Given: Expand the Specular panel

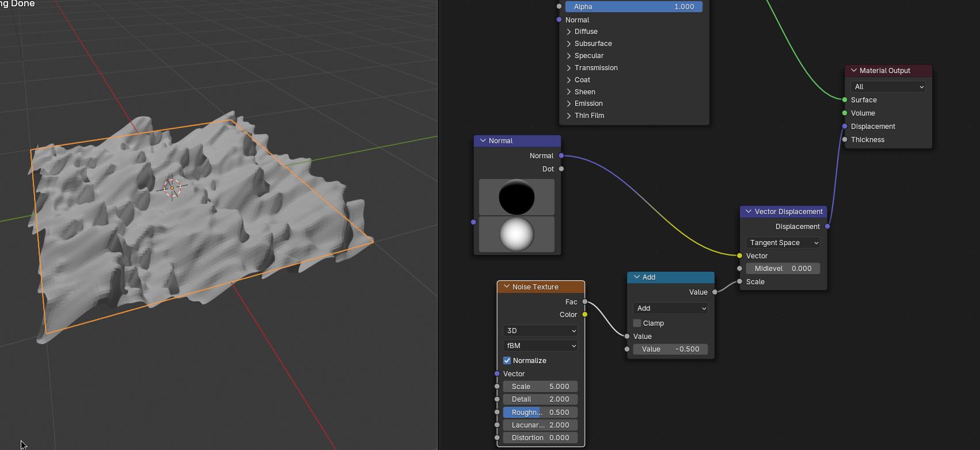Looking at the screenshot, I should pos(568,56).
